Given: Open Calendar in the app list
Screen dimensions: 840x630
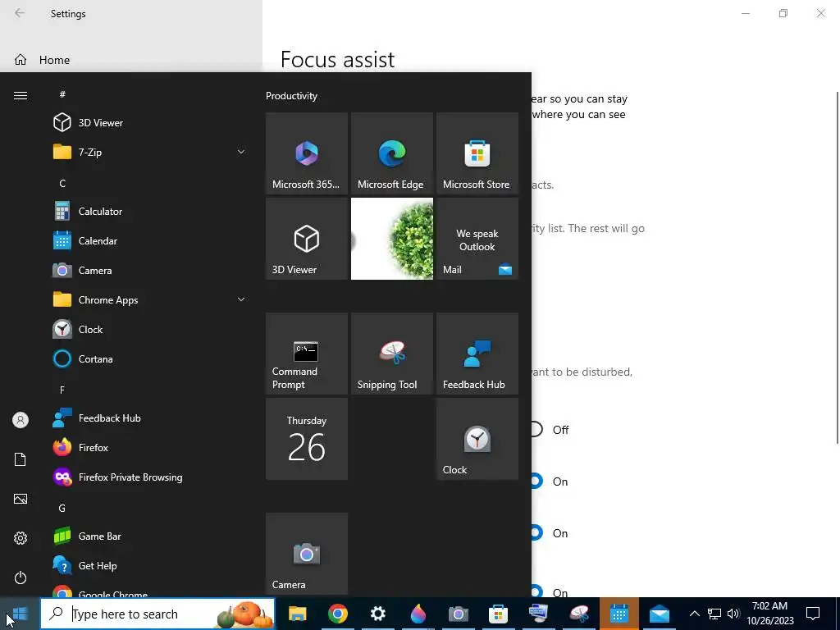Looking at the screenshot, I should [150, 241].
